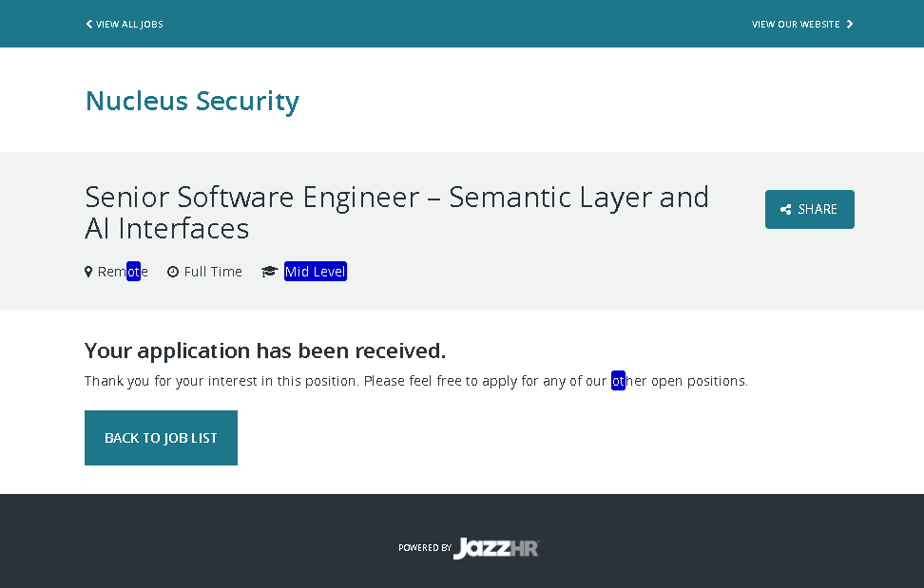Viewport: 924px width, 588px height.
Task: Follow the View Our Website link
Action: tap(796, 25)
